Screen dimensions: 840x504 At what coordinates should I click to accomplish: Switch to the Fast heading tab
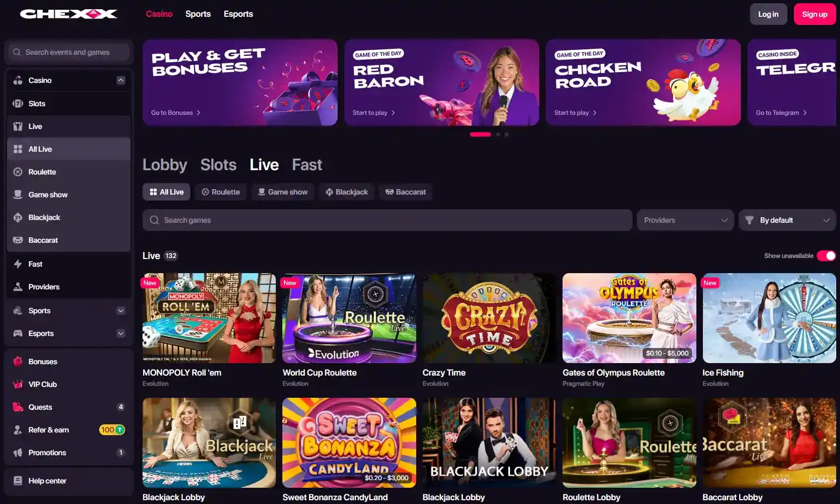pos(307,165)
